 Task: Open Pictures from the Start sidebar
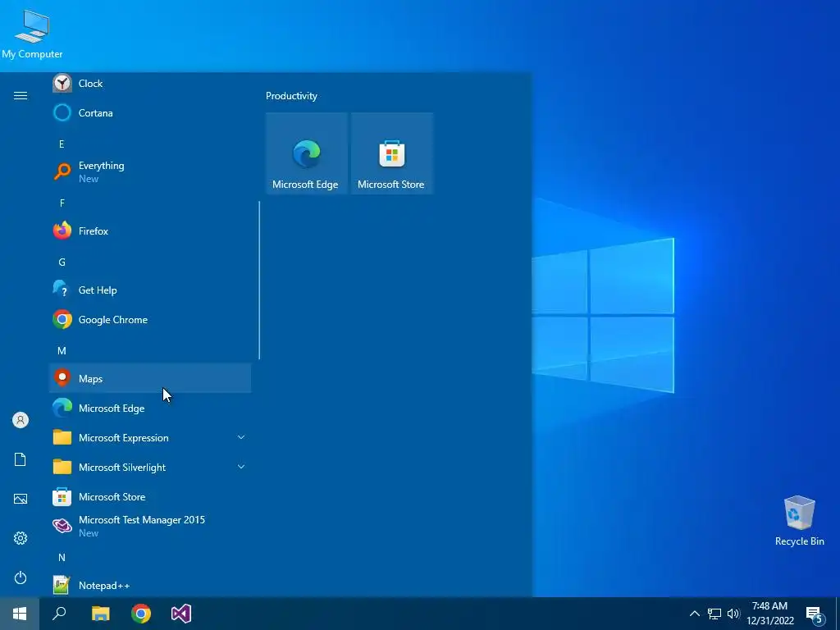(x=21, y=499)
